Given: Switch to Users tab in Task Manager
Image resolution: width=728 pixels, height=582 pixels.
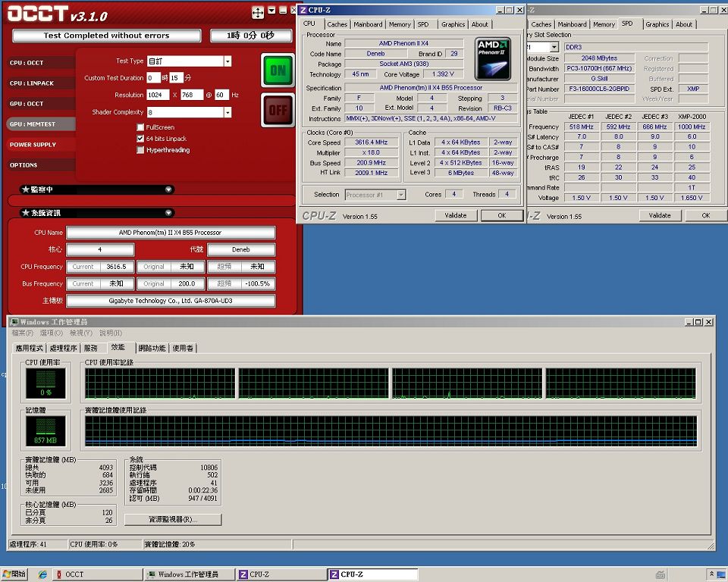Looking at the screenshot, I should coord(183,348).
